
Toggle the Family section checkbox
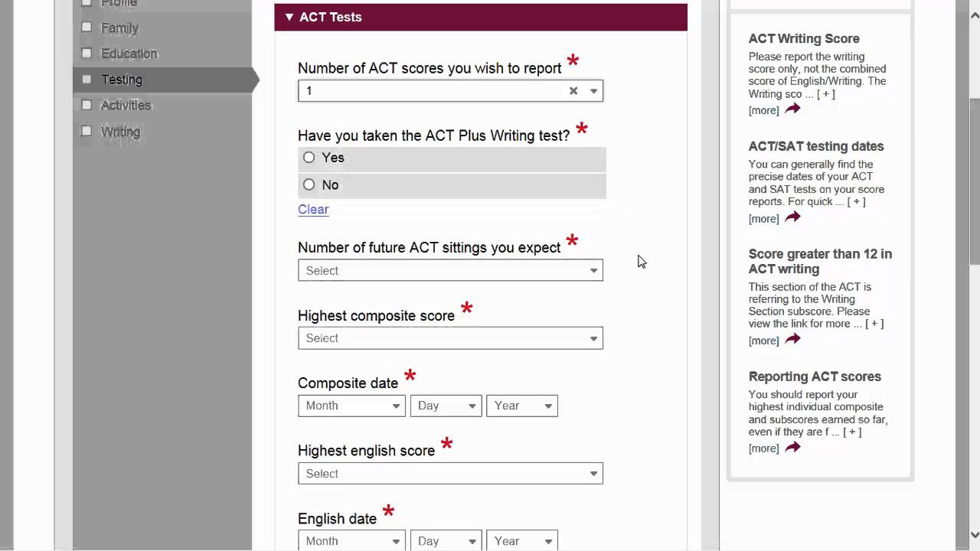pyautogui.click(x=87, y=28)
